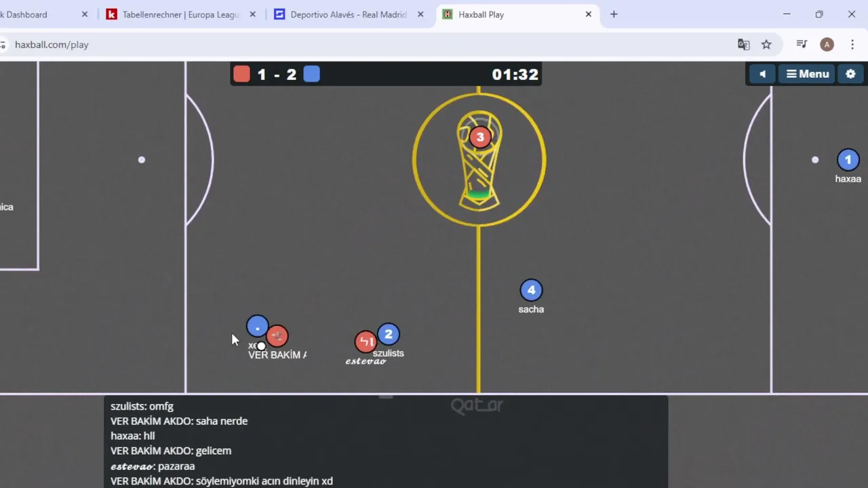Click red player number 3
This screenshot has width=868, height=488.
[480, 138]
